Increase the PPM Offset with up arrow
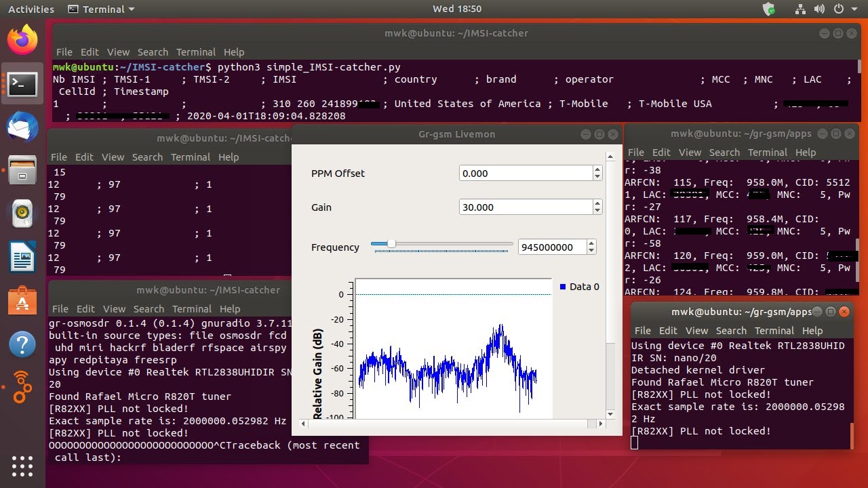The width and height of the screenshot is (868, 488). 597,169
